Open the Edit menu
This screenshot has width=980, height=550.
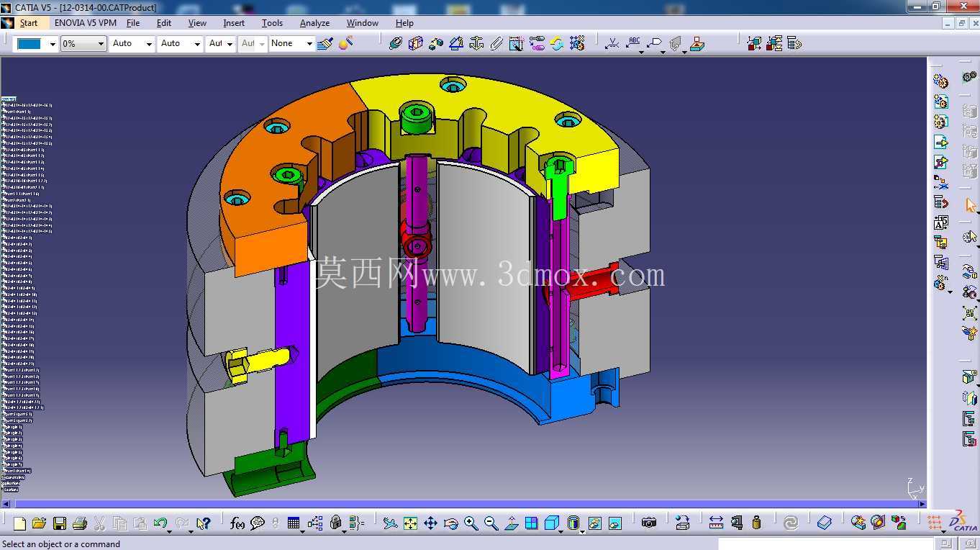click(164, 23)
